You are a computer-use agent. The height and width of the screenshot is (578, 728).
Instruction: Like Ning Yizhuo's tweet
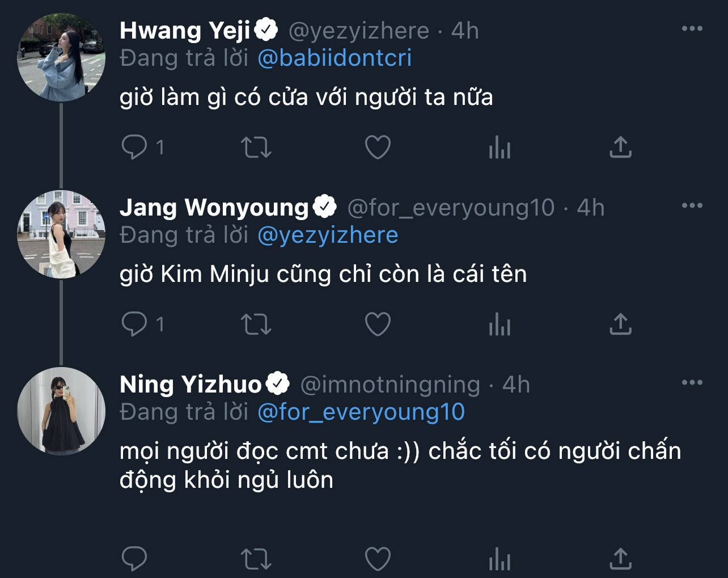tap(378, 559)
